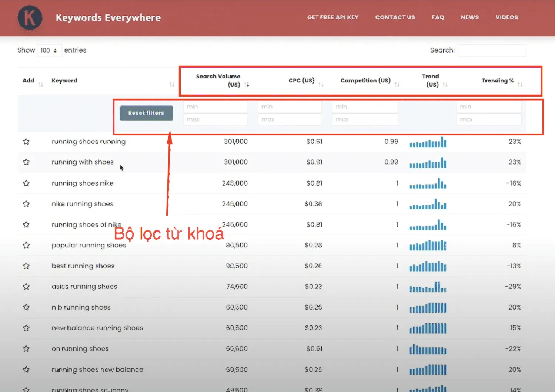Sort the Keyword column
The width and height of the screenshot is (555, 392).
coord(171,84)
